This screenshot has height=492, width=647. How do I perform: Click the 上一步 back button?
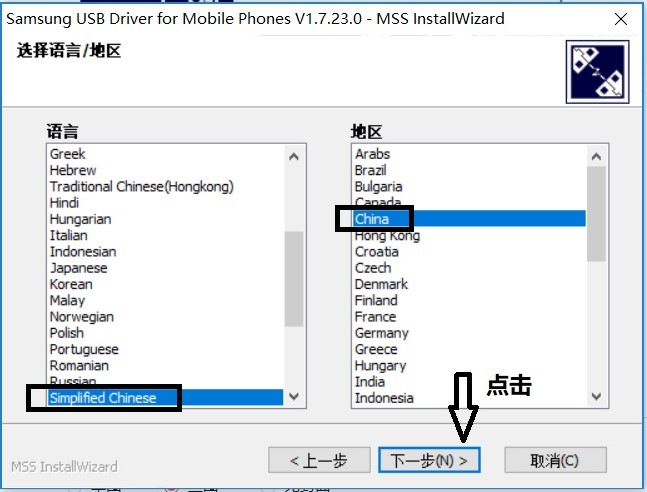pos(319,460)
